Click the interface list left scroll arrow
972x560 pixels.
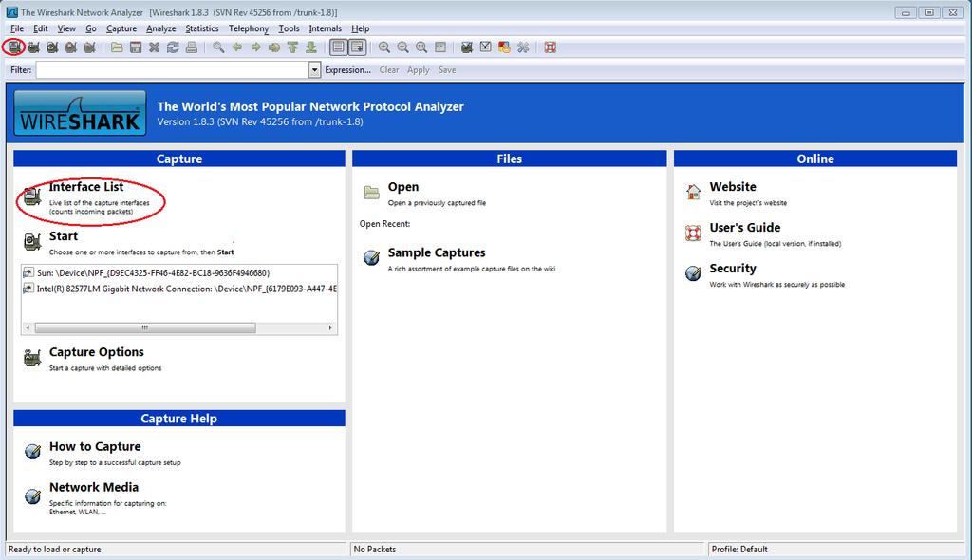[28, 327]
